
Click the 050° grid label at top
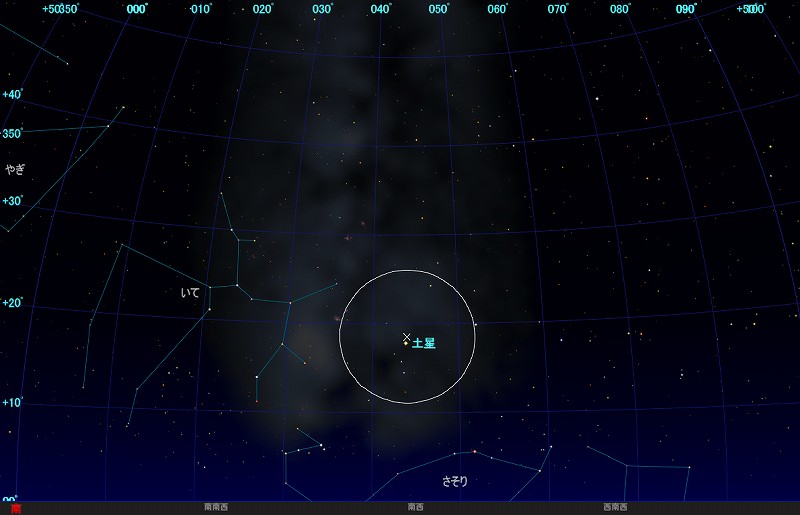pyautogui.click(x=439, y=9)
